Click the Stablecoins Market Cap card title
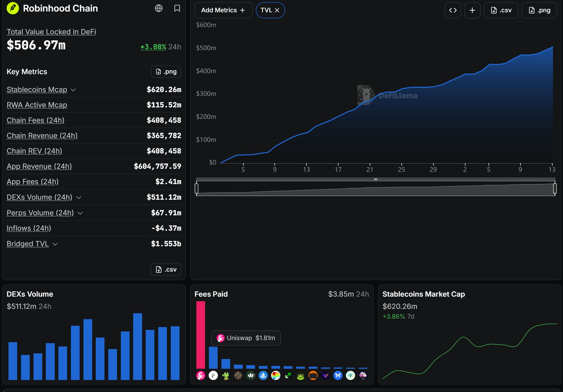 (423, 294)
